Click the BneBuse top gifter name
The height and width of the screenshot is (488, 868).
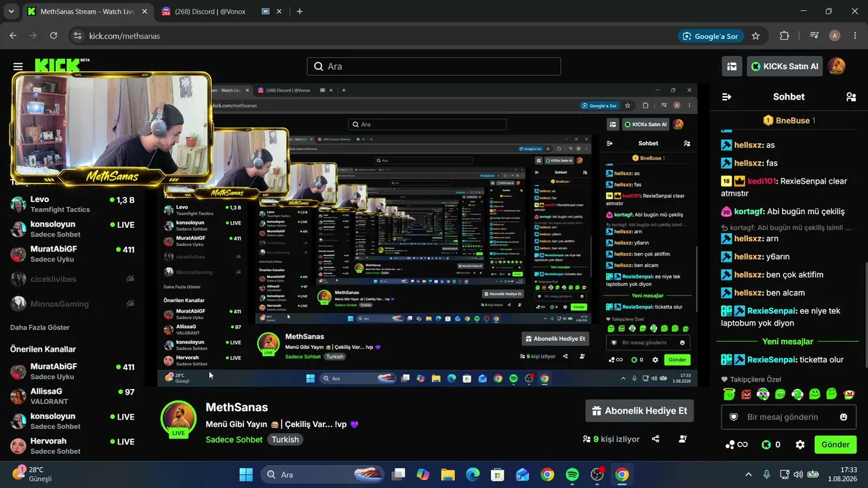[793, 121]
